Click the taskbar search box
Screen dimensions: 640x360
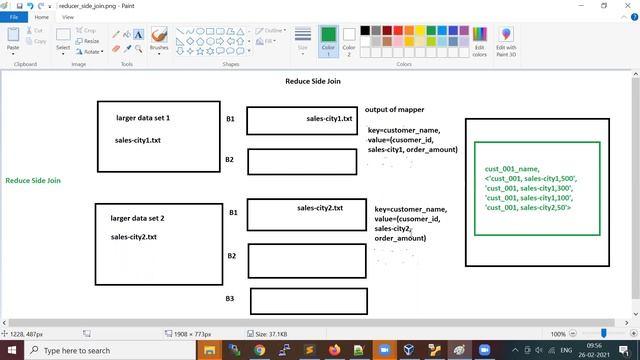click(110, 350)
